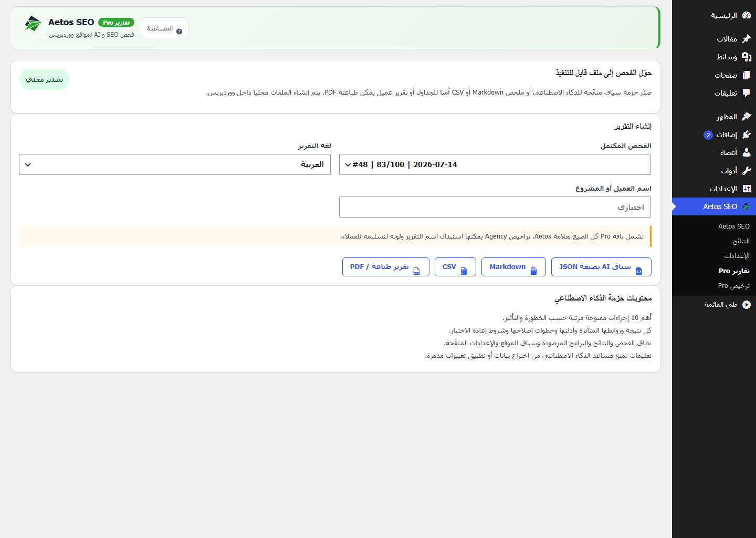Screen dimensions: 756x538
Task: Click the dashboard icon beside الرئيسية
Action: tap(747, 15)
